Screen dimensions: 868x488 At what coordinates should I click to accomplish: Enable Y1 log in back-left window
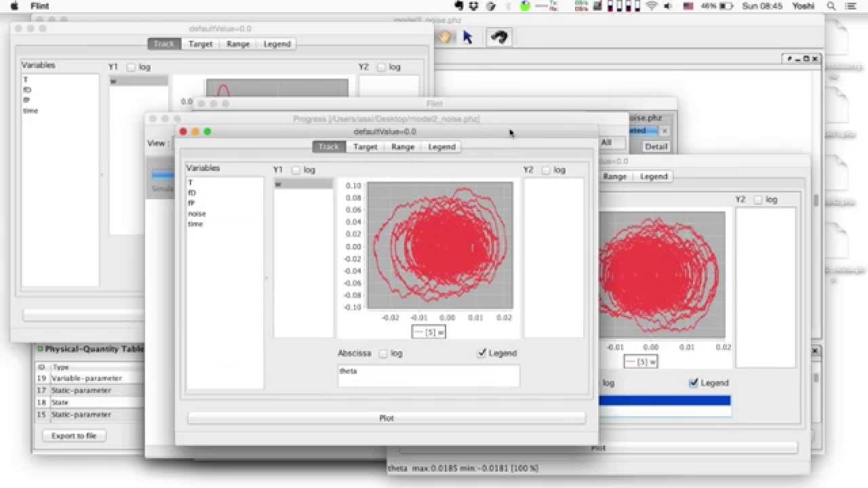(x=131, y=67)
